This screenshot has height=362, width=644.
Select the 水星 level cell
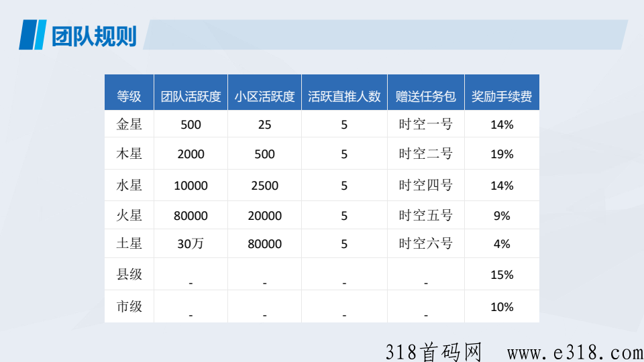point(129,185)
